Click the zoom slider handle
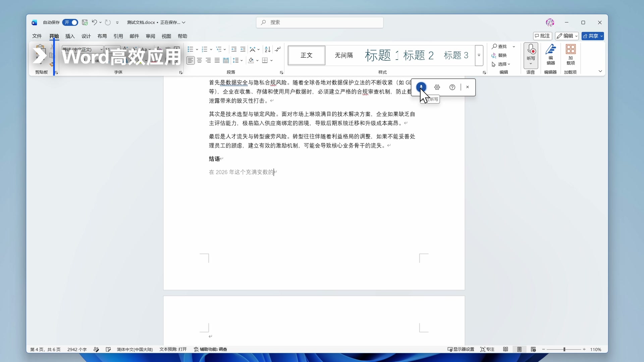644x362 pixels. [565, 349]
